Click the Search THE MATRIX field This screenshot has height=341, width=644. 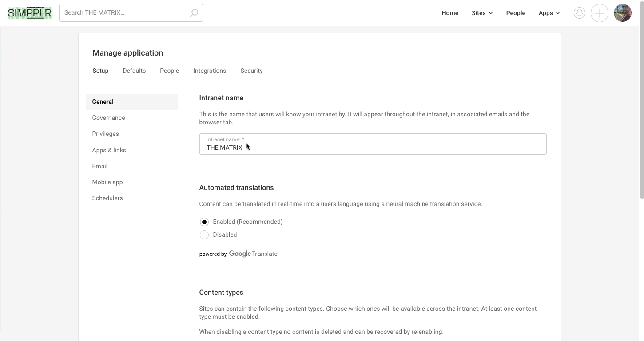tap(124, 13)
